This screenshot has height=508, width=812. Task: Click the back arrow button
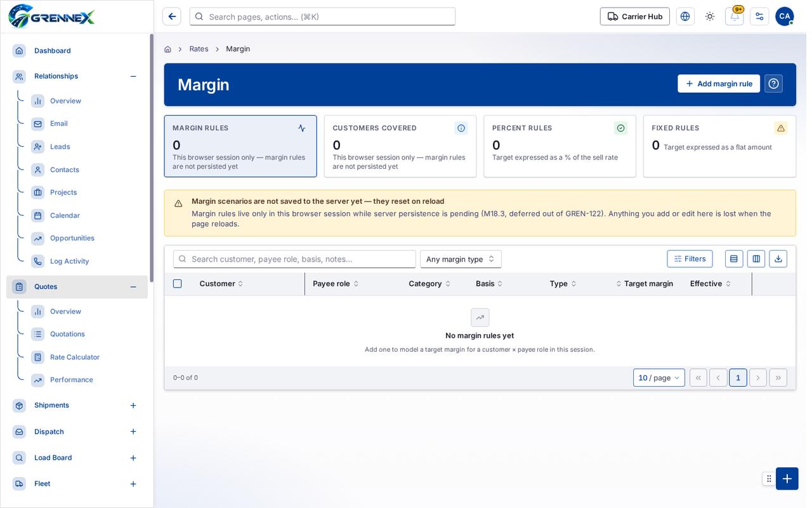click(x=171, y=17)
